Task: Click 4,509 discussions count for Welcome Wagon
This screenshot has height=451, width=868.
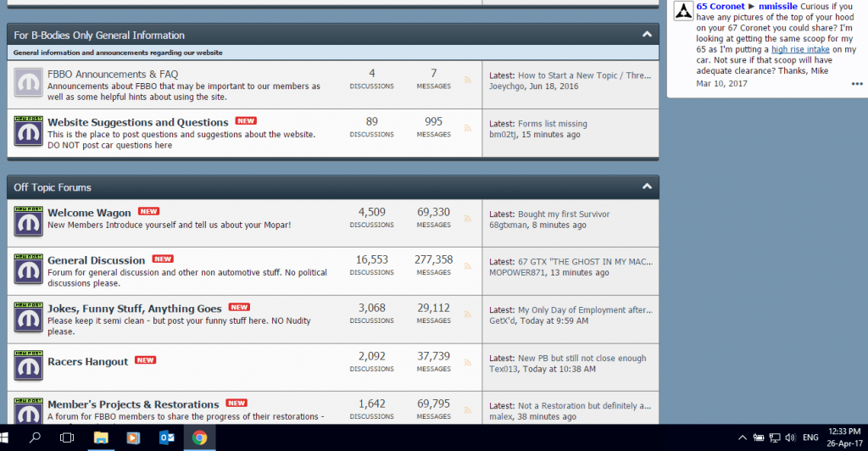Action: pos(371,213)
